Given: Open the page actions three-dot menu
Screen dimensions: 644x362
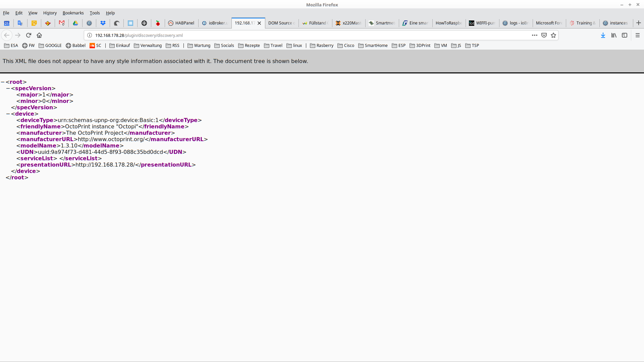Looking at the screenshot, I should point(535,35).
